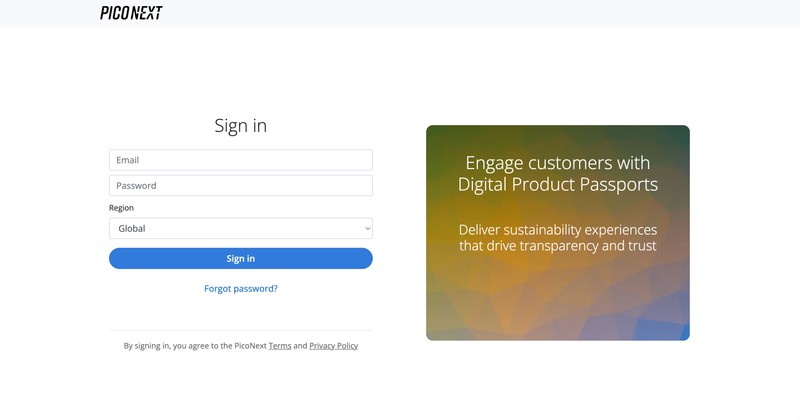Image resolution: width=800 pixels, height=420 pixels.
Task: Open the Region dropdown showing Global
Action: [x=240, y=229]
